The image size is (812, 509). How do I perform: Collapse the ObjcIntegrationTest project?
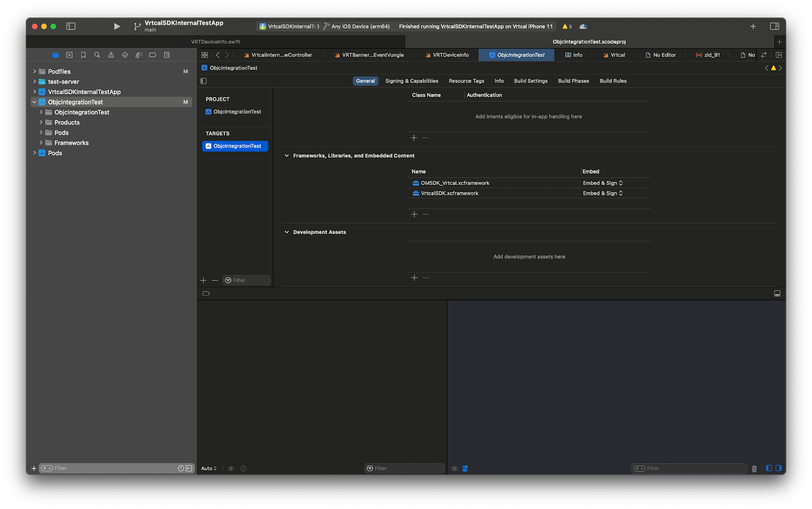point(35,102)
